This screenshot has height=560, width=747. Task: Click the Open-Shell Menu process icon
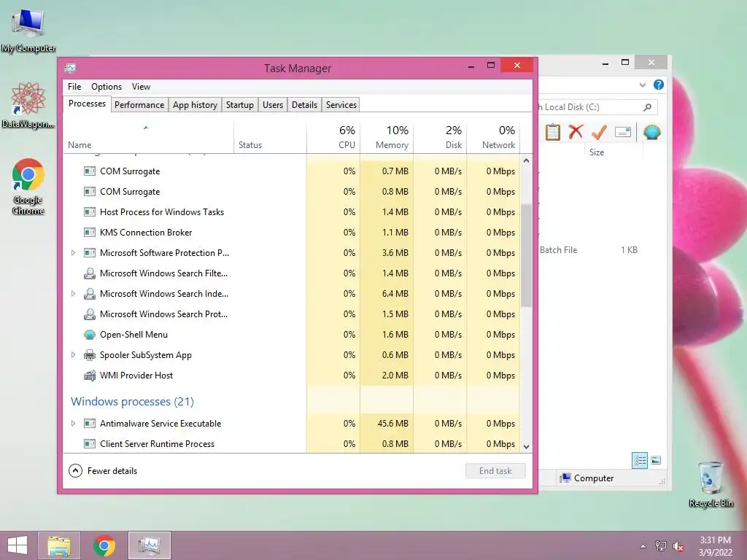point(90,335)
